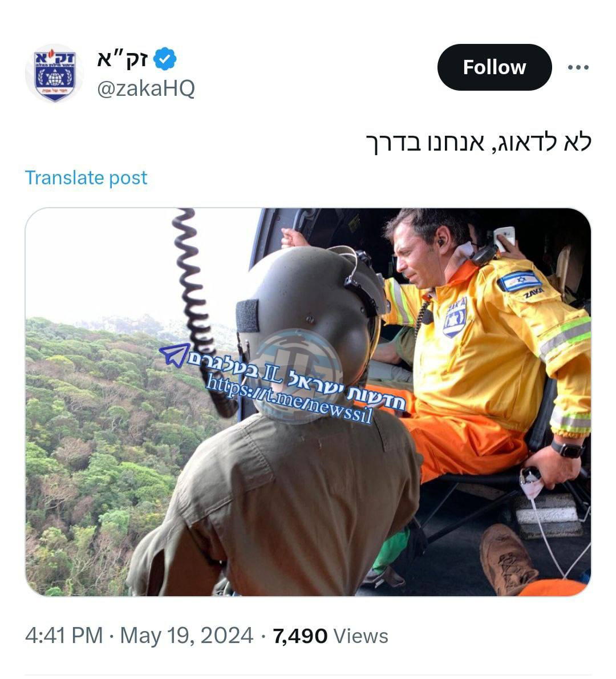Open the זק"א display name
The height and width of the screenshot is (679, 616).
(123, 59)
